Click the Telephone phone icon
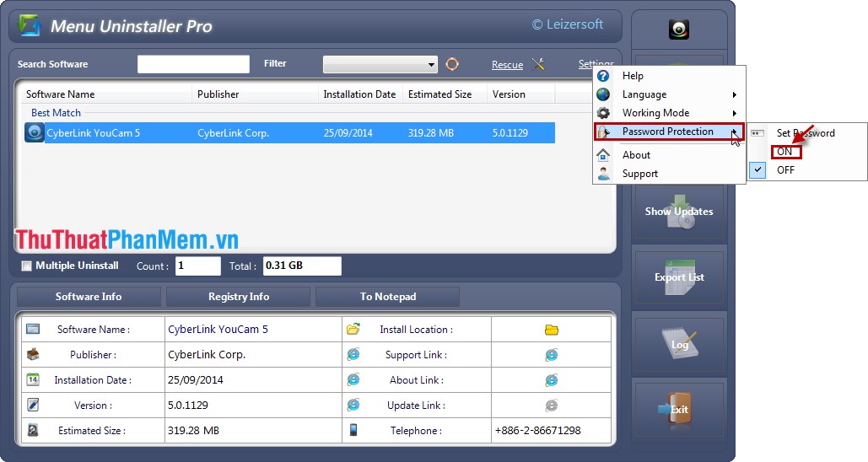The width and height of the screenshot is (868, 462). (x=353, y=429)
